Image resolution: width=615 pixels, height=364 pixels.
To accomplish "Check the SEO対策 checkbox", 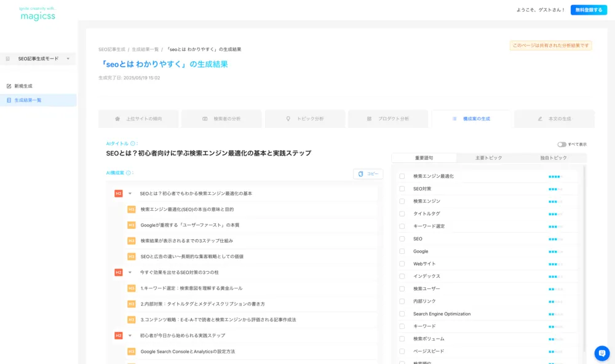I will point(402,189).
